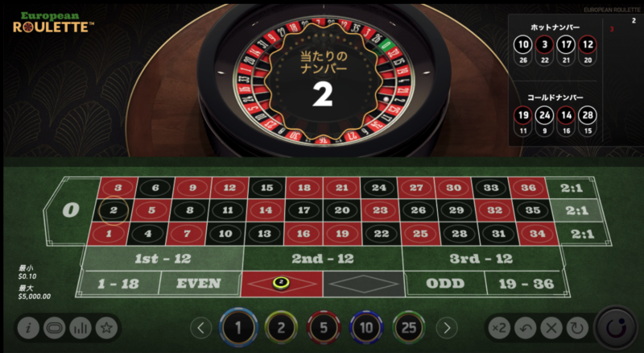Select the 5 value chip
Screen dimensions: 644x353
tap(324, 328)
